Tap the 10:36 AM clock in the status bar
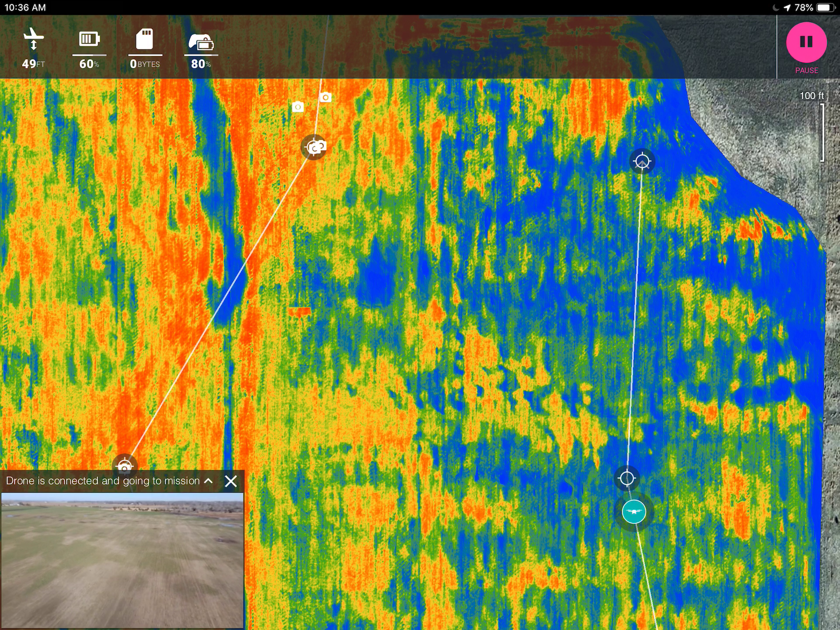Viewport: 840px width, 630px height. [x=25, y=8]
